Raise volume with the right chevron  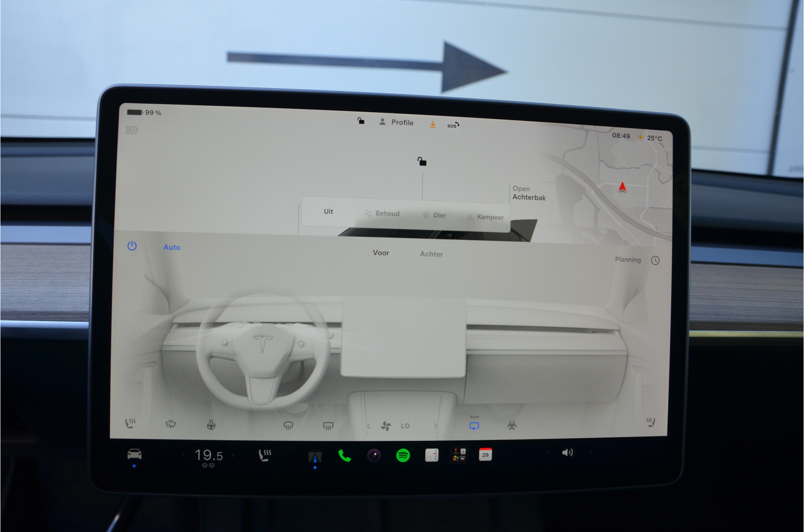pyautogui.click(x=591, y=452)
